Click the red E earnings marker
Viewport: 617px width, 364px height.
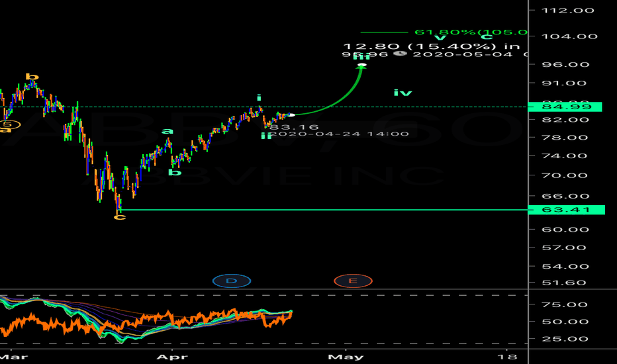pyautogui.click(x=353, y=281)
